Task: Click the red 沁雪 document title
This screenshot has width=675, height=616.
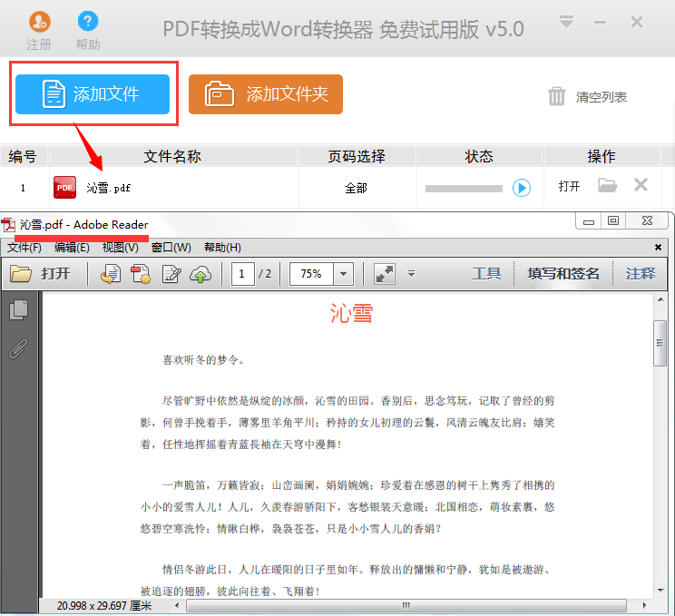Action: click(x=351, y=313)
